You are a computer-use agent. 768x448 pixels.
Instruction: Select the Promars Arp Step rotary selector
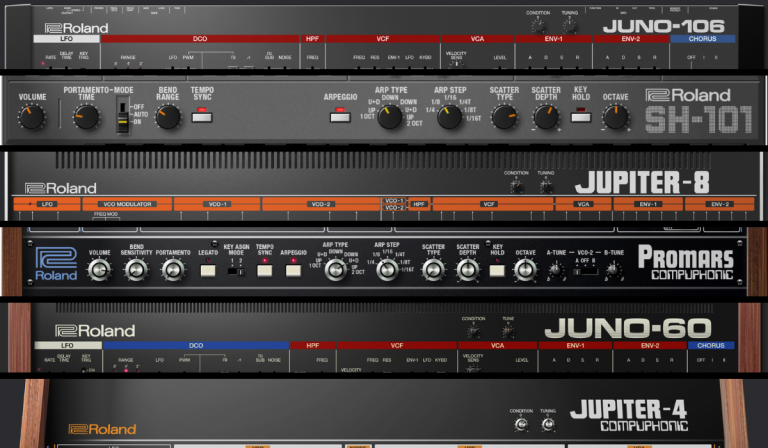coord(387,270)
